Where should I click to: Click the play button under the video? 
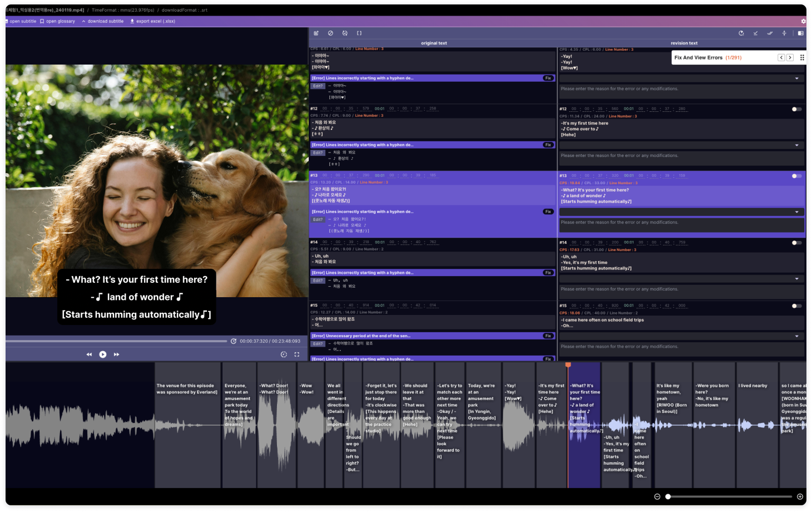pyautogui.click(x=103, y=355)
